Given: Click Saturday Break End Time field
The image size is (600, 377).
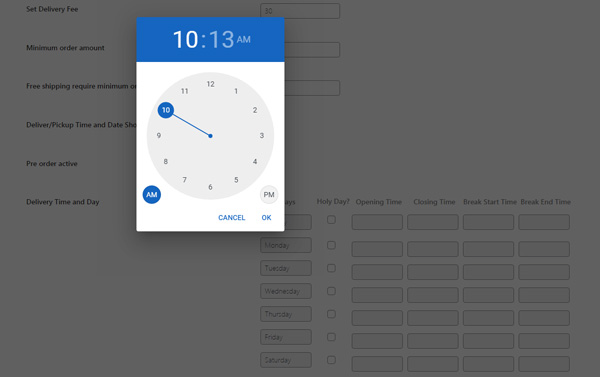Looking at the screenshot, I should [x=544, y=364].
